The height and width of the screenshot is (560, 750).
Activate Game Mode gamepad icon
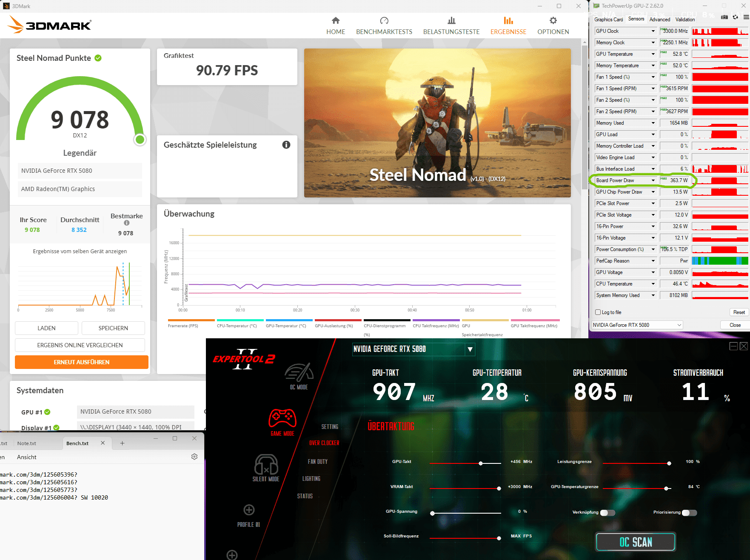[282, 422]
